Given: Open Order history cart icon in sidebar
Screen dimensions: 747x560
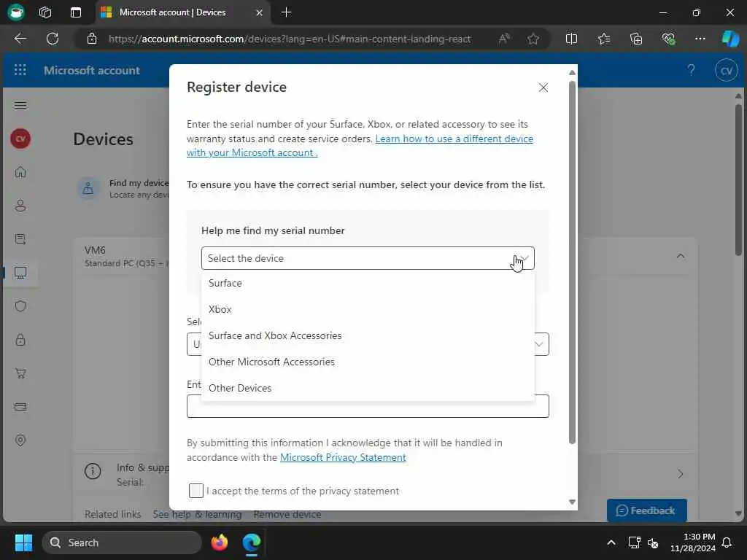Looking at the screenshot, I should coord(20,373).
